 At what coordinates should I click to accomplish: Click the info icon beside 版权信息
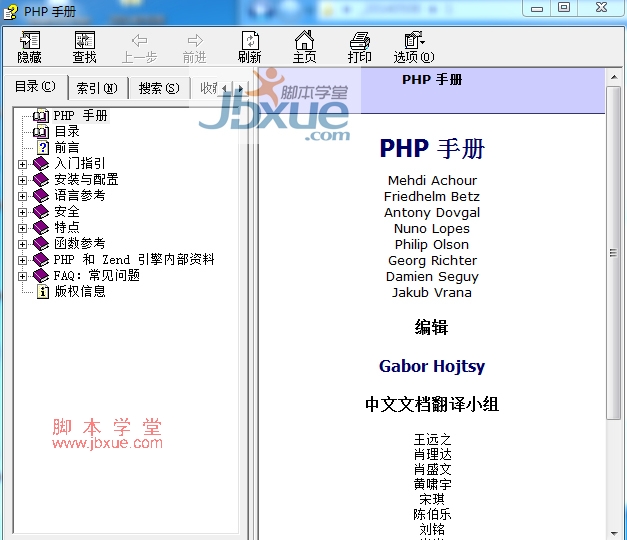pyautogui.click(x=43, y=292)
